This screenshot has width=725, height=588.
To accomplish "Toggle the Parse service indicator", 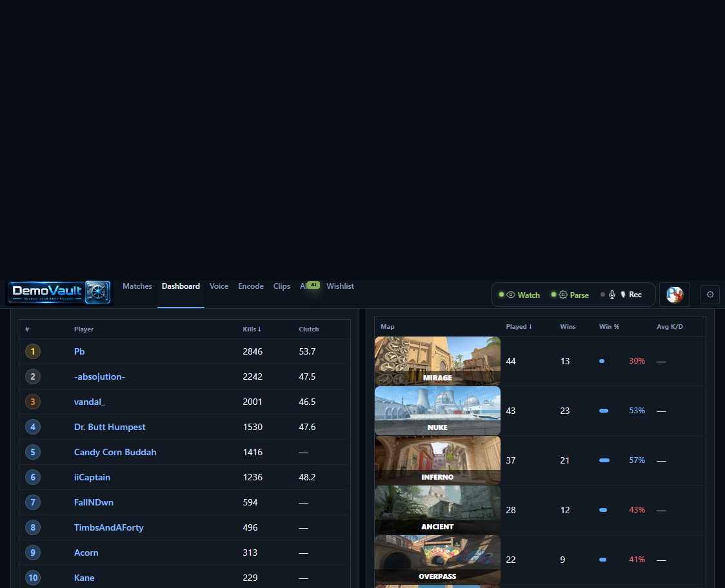I will (x=570, y=295).
